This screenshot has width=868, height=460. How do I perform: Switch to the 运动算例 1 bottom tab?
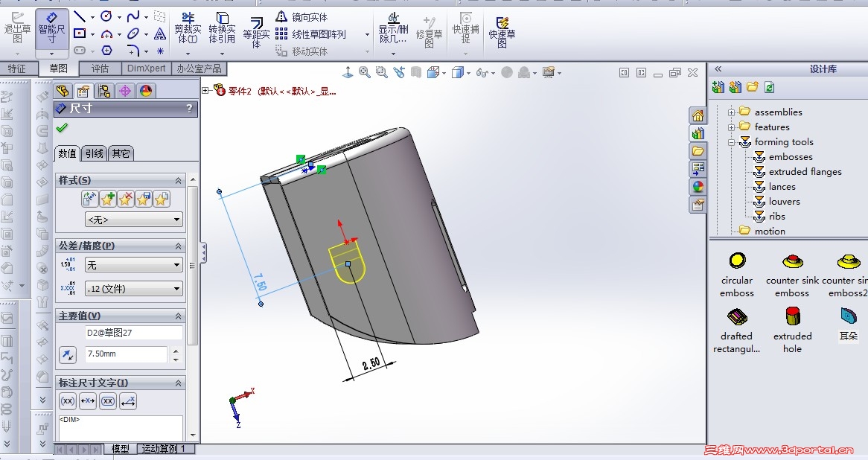click(x=164, y=449)
